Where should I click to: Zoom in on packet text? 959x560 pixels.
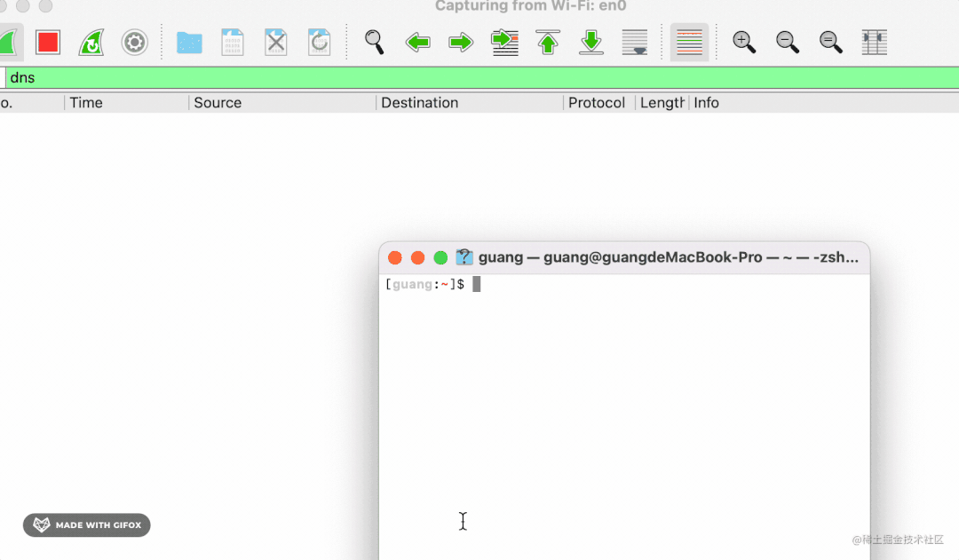(x=744, y=43)
